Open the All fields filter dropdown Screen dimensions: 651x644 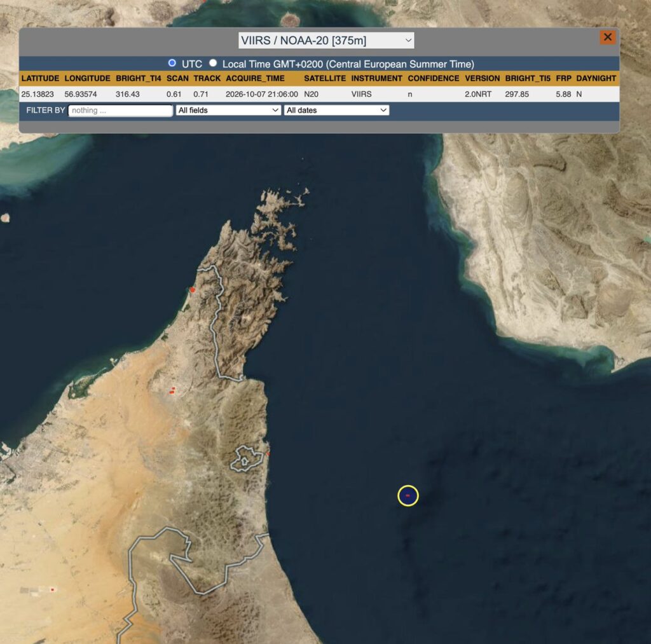[228, 110]
